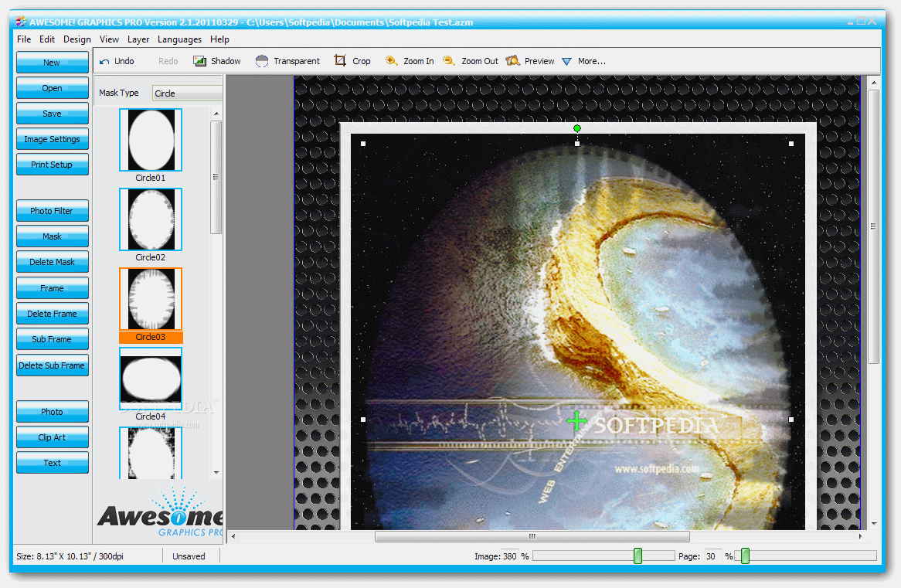The height and width of the screenshot is (588, 901).
Task: Click the Zoom Out magnifier icon
Action: pos(449,60)
